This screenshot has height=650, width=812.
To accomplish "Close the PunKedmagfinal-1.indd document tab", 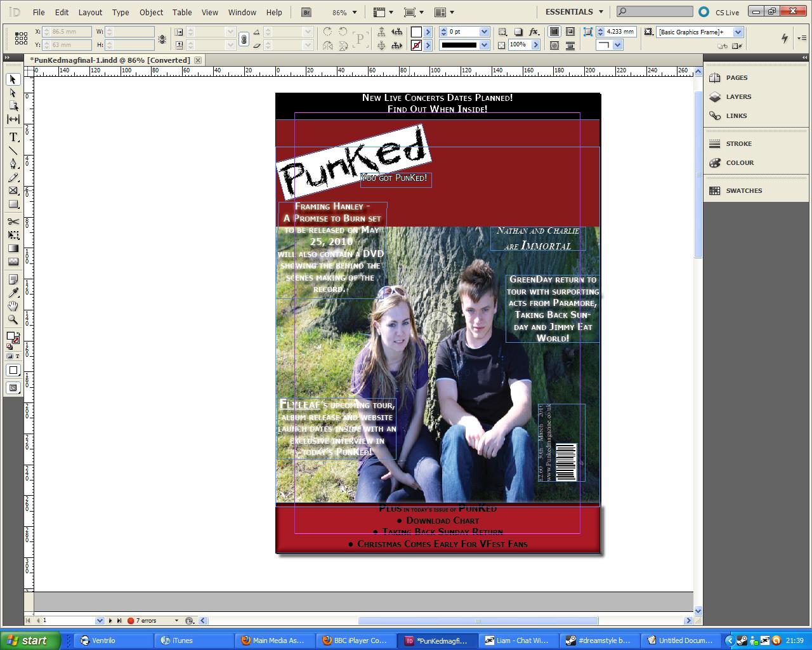I will [x=198, y=60].
